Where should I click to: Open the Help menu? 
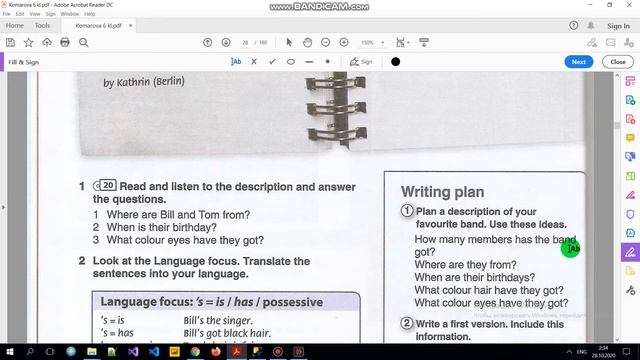coord(89,14)
